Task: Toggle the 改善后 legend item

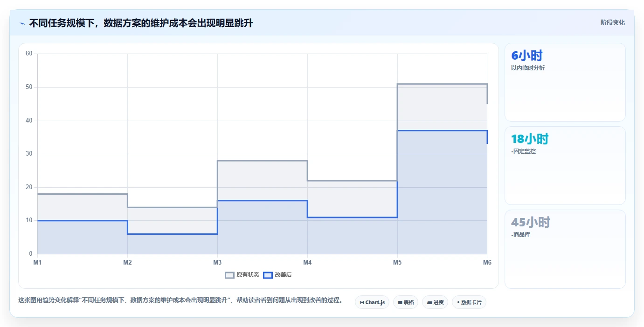Action: coord(277,275)
